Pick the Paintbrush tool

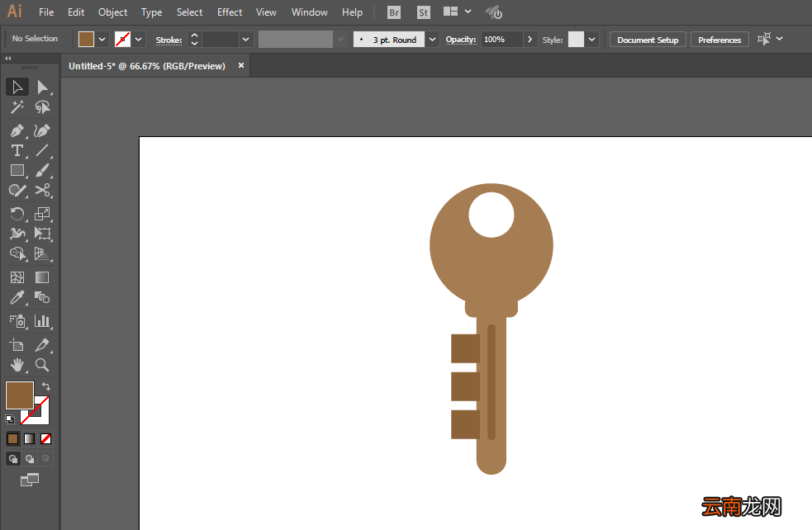click(42, 170)
